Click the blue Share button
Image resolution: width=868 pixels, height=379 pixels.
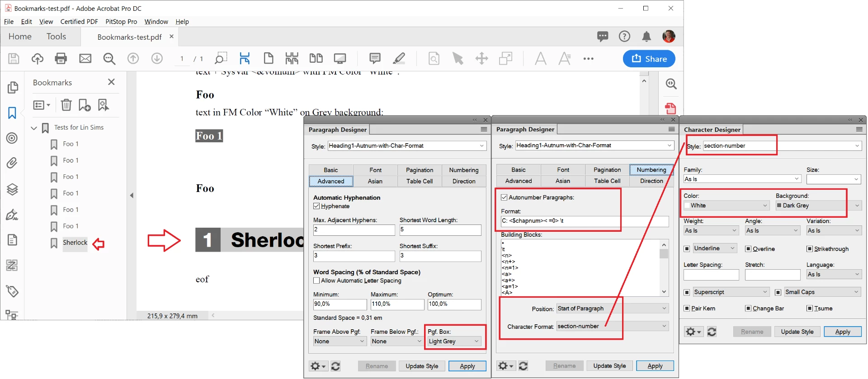649,59
